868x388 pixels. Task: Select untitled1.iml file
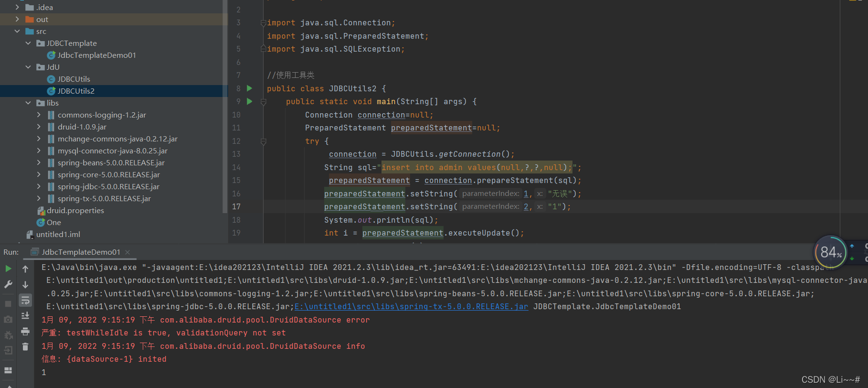pyautogui.click(x=58, y=234)
